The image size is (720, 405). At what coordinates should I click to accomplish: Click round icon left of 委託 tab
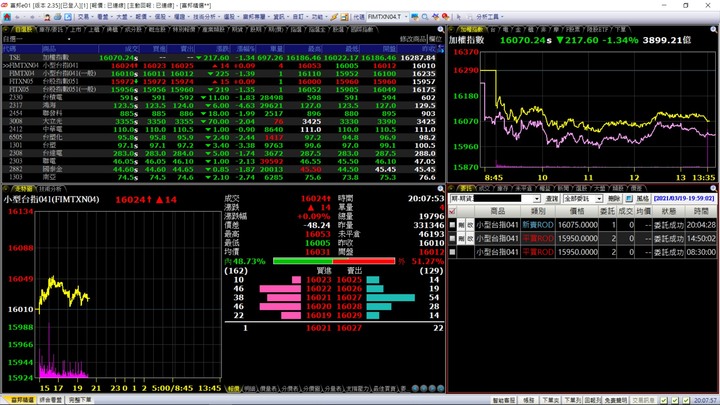pyautogui.click(x=453, y=188)
